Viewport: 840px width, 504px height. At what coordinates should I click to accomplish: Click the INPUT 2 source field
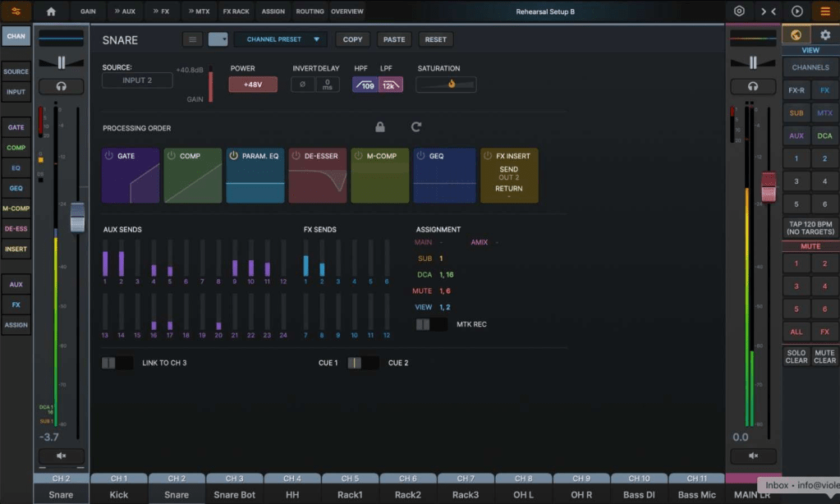click(x=137, y=80)
